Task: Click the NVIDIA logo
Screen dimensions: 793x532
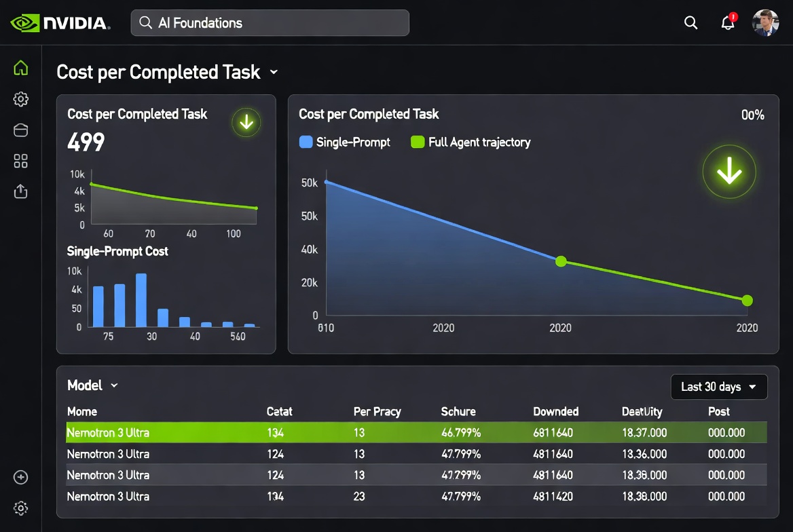Action: 60,23
